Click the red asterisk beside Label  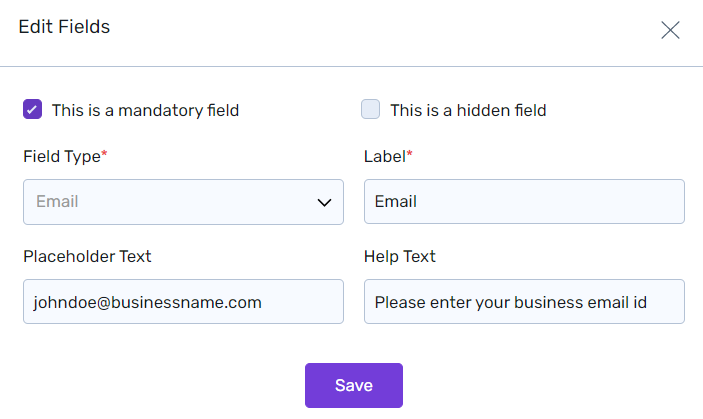[x=410, y=155]
